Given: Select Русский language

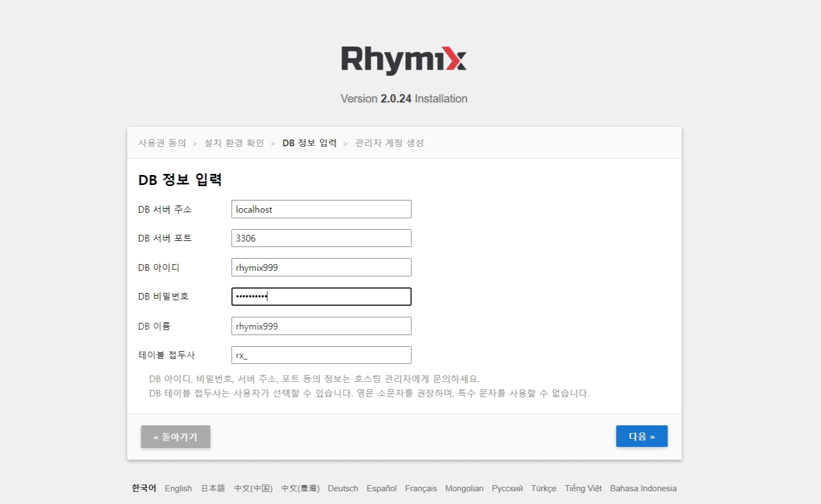Looking at the screenshot, I should click(507, 488).
